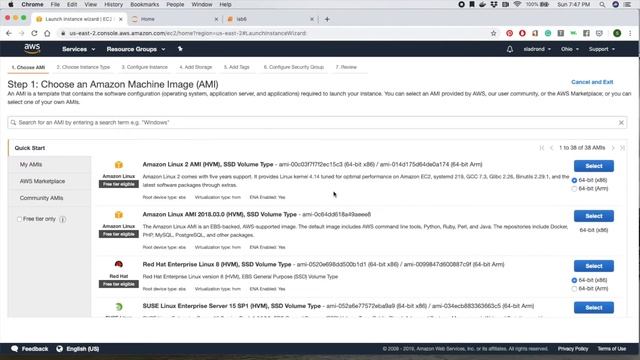Open the Support dropdown
The height and width of the screenshot is (360, 640).
coord(602,49)
